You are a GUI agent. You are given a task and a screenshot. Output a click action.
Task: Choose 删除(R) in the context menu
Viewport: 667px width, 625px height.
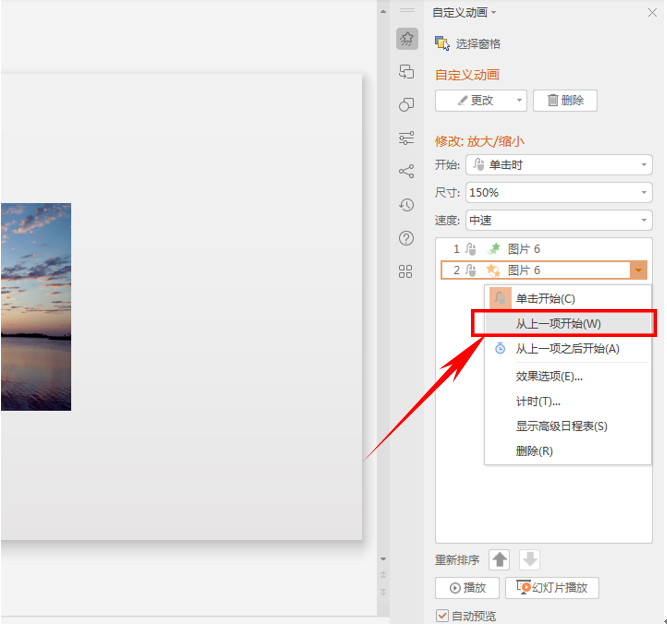click(568, 451)
